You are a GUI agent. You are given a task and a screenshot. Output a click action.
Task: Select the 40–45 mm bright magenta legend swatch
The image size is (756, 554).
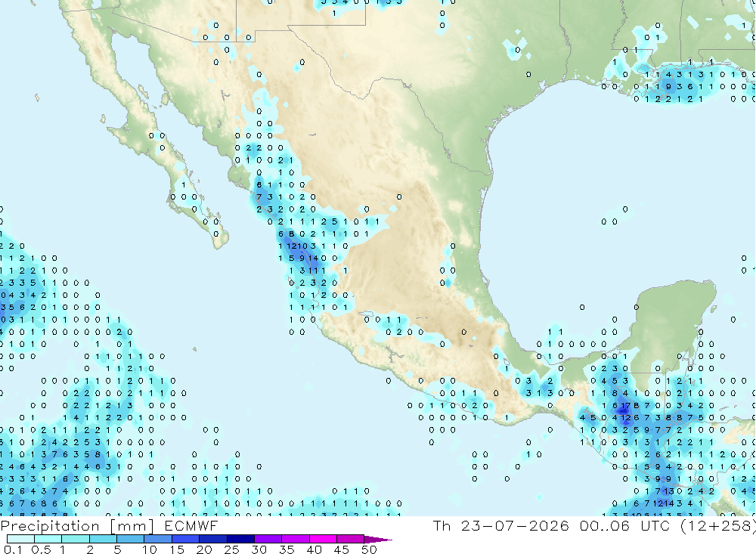323,539
